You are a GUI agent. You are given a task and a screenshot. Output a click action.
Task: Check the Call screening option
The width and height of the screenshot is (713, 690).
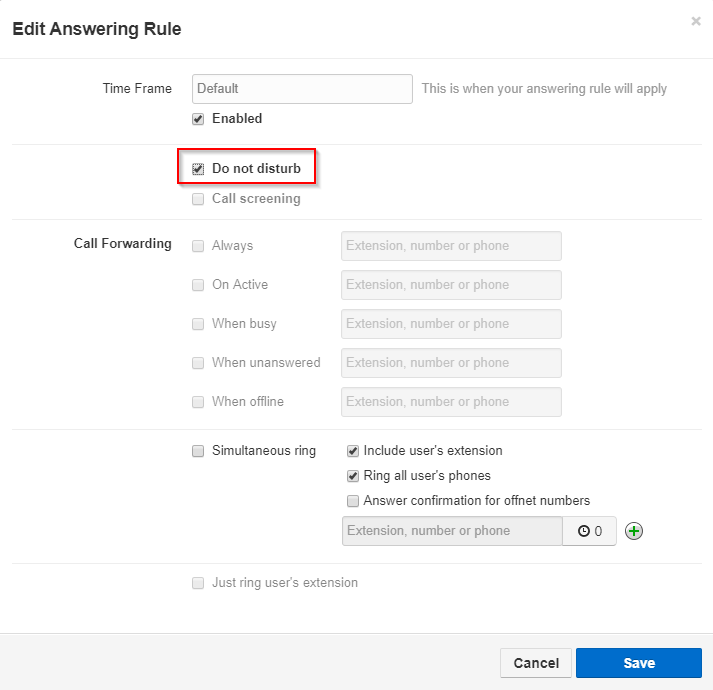tap(198, 199)
